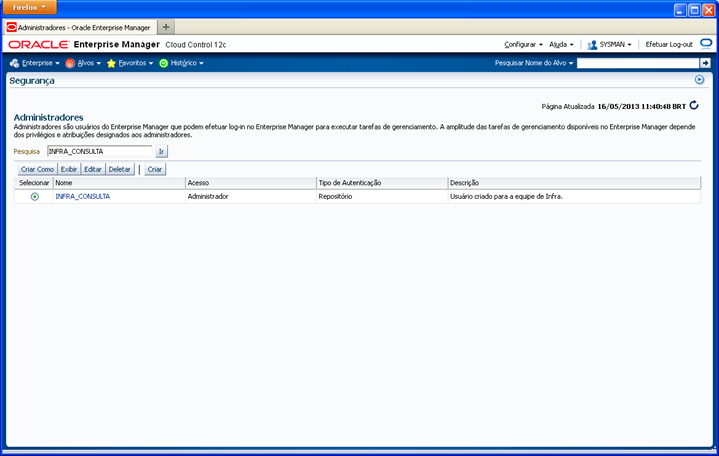Click the Deletar button
The image size is (719, 456).
[x=119, y=169]
